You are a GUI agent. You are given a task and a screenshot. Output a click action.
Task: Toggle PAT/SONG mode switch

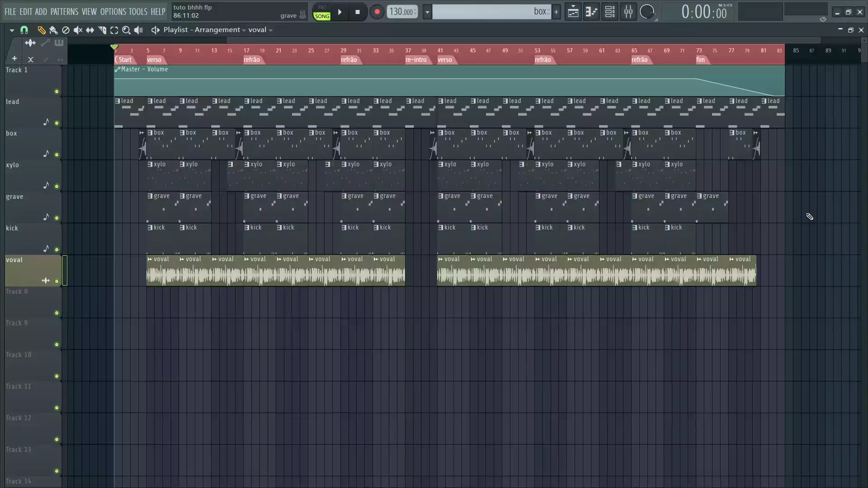pos(322,12)
